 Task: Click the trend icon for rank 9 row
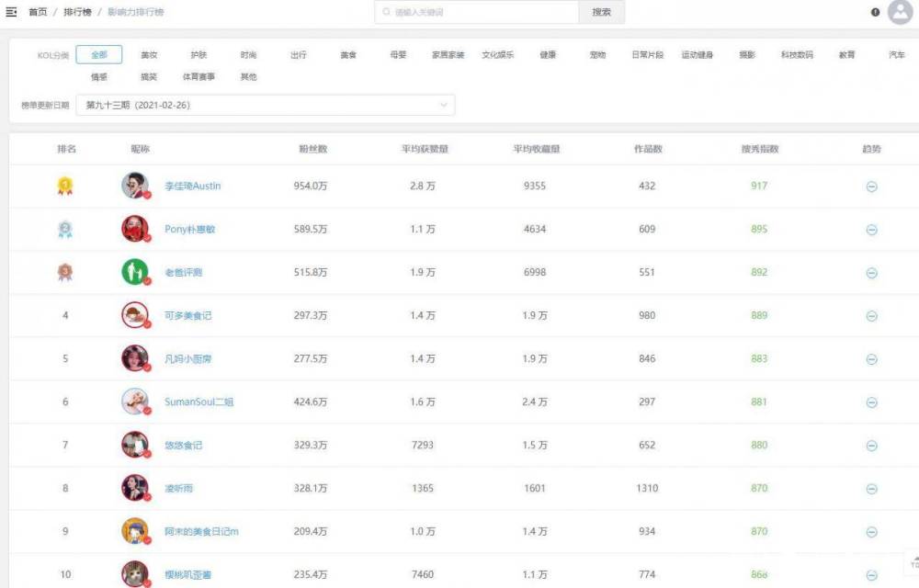871,532
